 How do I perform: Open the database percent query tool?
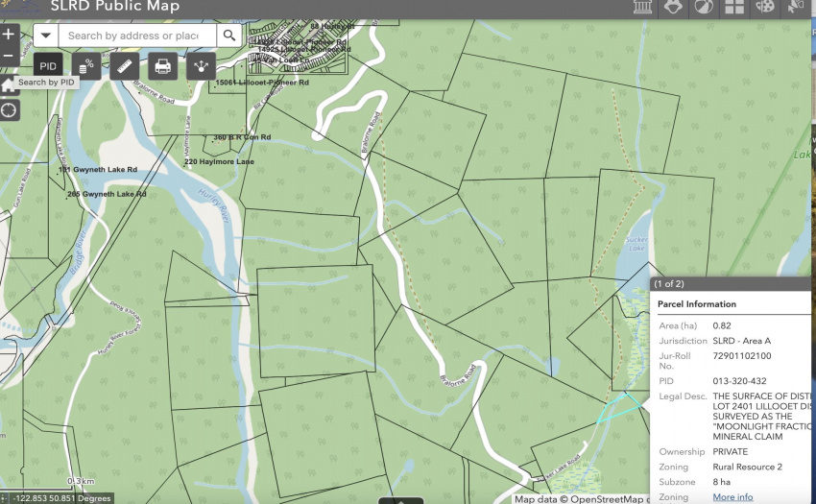tap(86, 66)
